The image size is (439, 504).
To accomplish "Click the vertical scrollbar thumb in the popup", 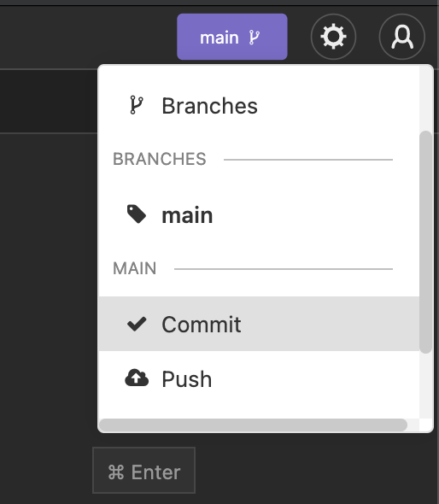I will point(426,242).
